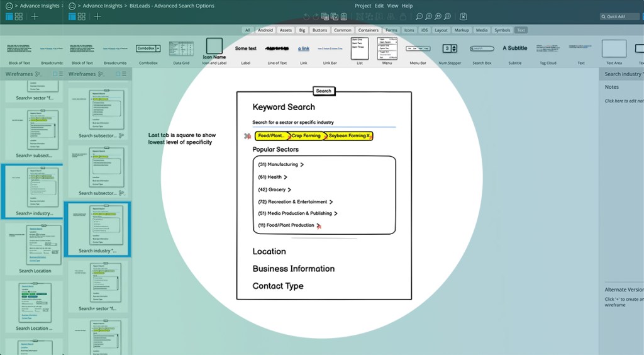This screenshot has width=644, height=355.
Task: Expand the Health sector chevron
Action: [286, 177]
